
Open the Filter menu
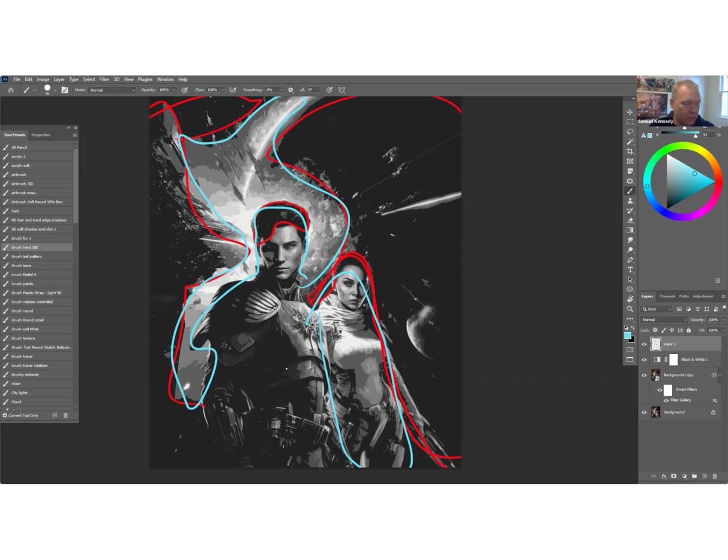[104, 79]
